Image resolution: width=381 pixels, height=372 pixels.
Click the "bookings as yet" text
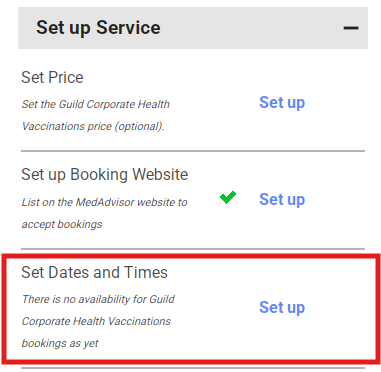click(60, 343)
